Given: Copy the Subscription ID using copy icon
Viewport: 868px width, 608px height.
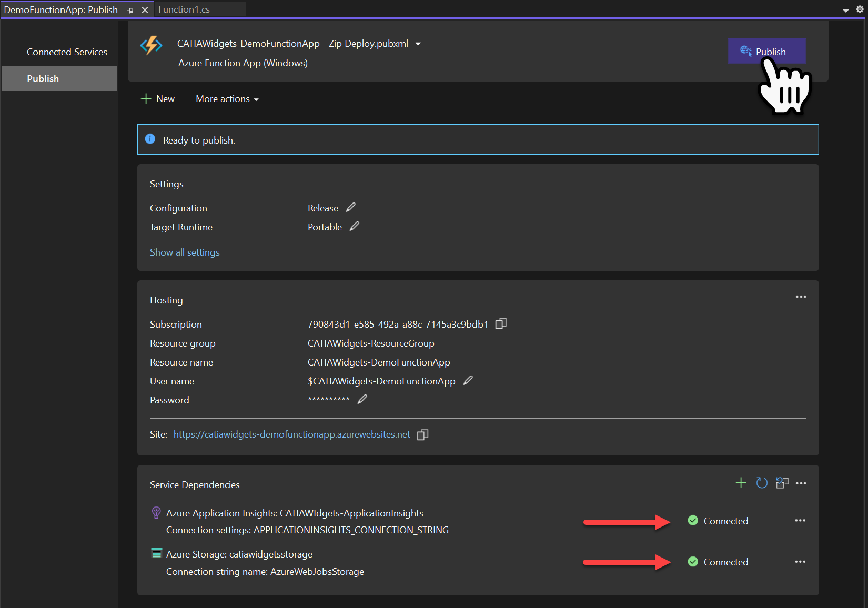Looking at the screenshot, I should coord(500,324).
